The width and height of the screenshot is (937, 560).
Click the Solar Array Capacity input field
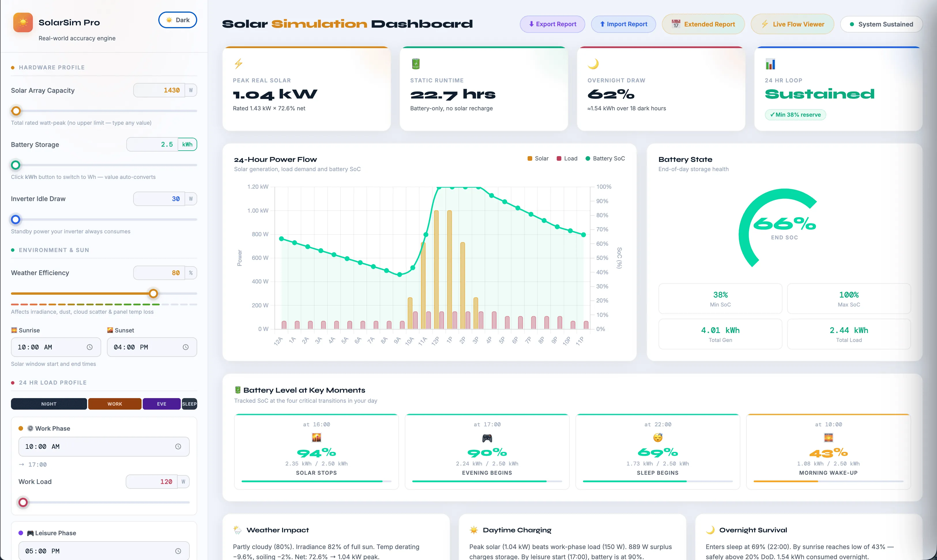pyautogui.click(x=159, y=90)
